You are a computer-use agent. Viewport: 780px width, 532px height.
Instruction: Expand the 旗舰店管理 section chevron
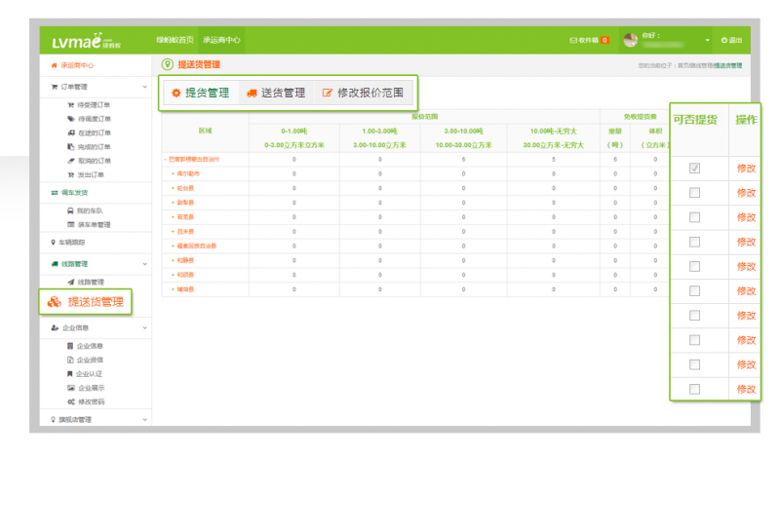[144, 420]
